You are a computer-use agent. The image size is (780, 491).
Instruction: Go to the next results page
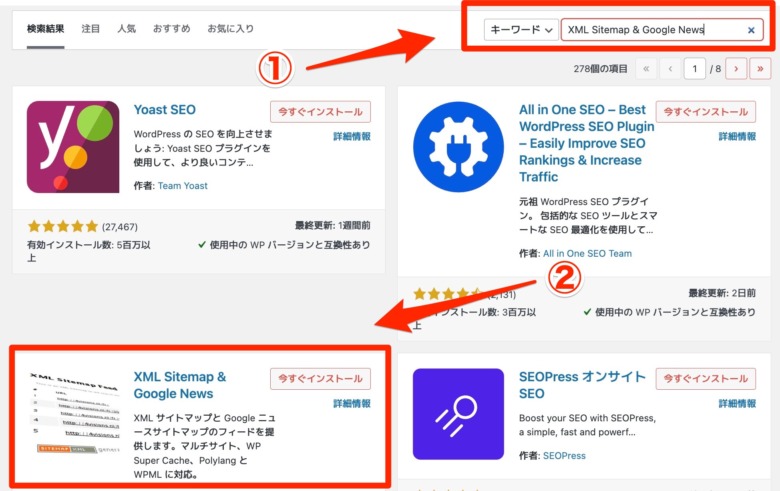coord(736,69)
